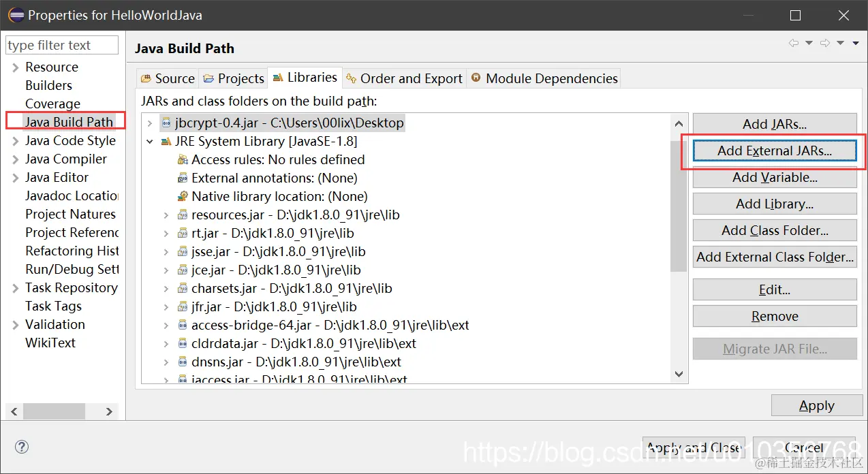Open the back history dropdown arrow
The height and width of the screenshot is (474, 868).
click(x=809, y=43)
